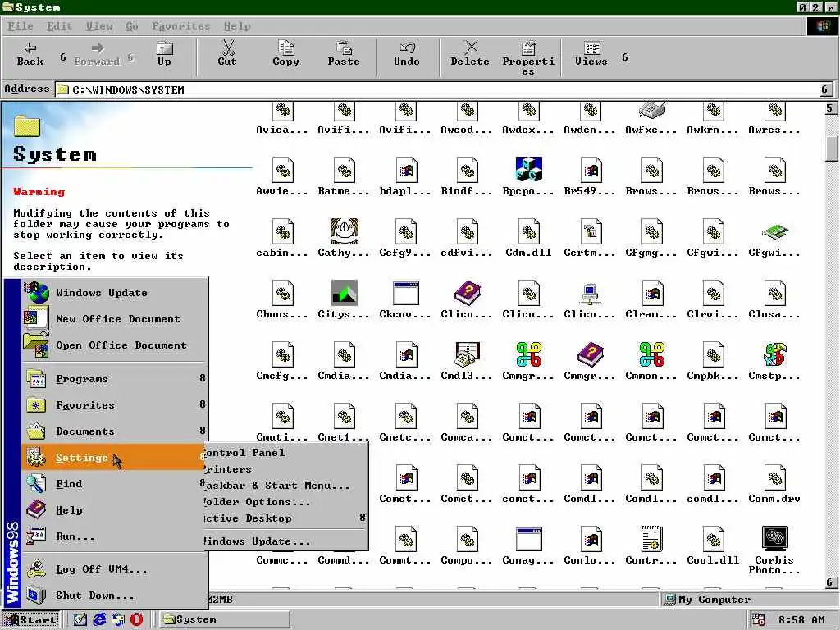Select the Cmmgr connection manager program icon
840x630 pixels.
pos(529,354)
